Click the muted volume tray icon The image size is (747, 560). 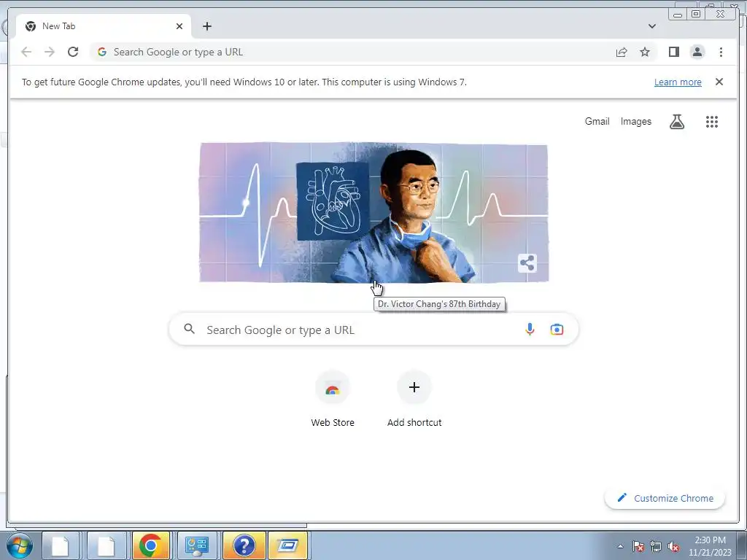(x=673, y=547)
